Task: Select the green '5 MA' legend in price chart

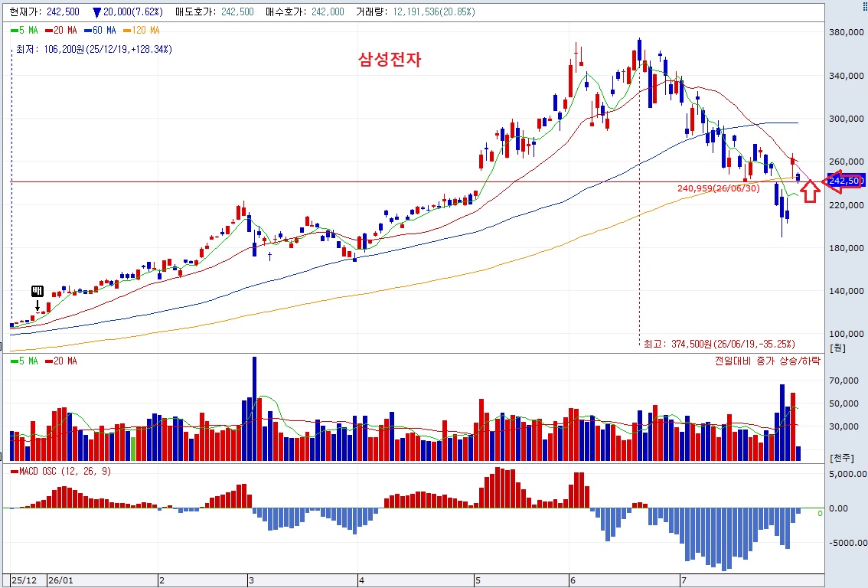Action: pos(24,31)
